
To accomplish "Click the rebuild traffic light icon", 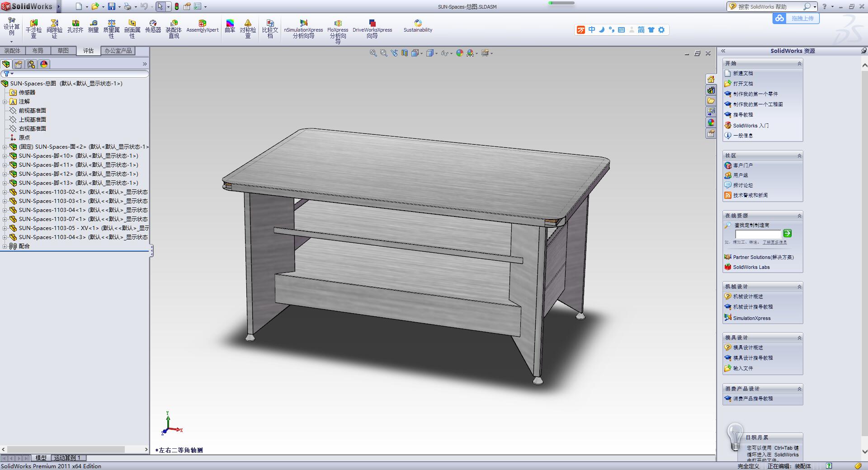I will pos(177,7).
